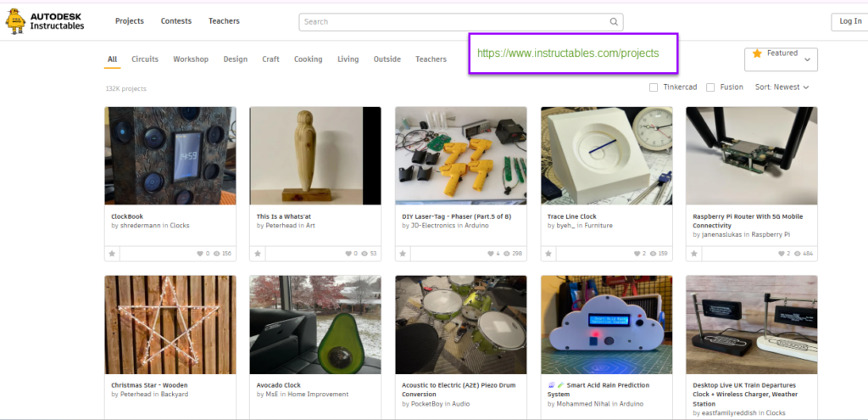Open the Avocado Clock project thumbnail
The image size is (868, 420).
pyautogui.click(x=315, y=327)
